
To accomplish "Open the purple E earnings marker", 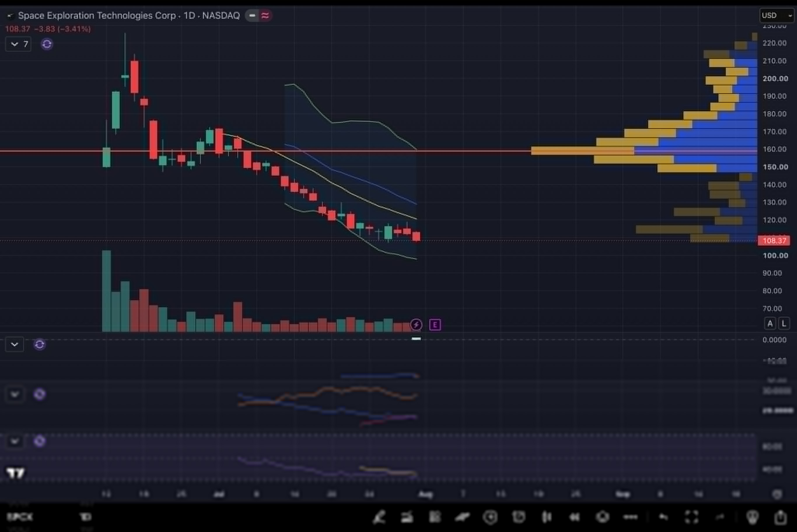I will pyautogui.click(x=435, y=325).
